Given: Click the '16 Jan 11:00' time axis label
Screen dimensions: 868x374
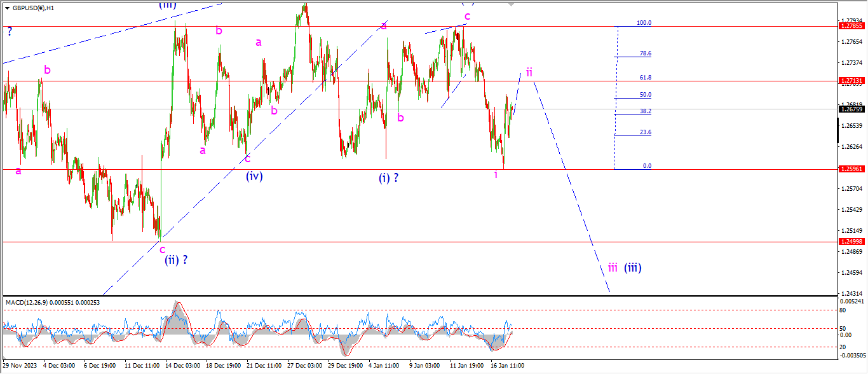Looking at the screenshot, I should tap(507, 366).
